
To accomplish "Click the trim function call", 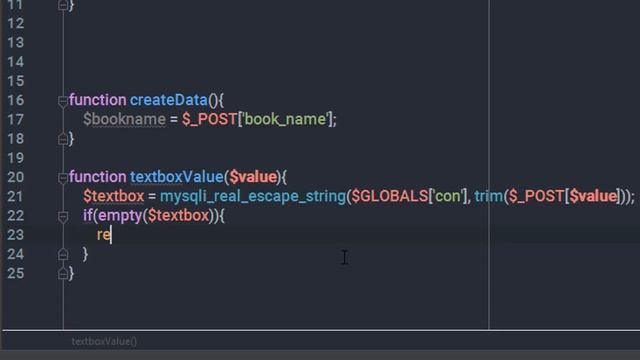I will [x=489, y=196].
